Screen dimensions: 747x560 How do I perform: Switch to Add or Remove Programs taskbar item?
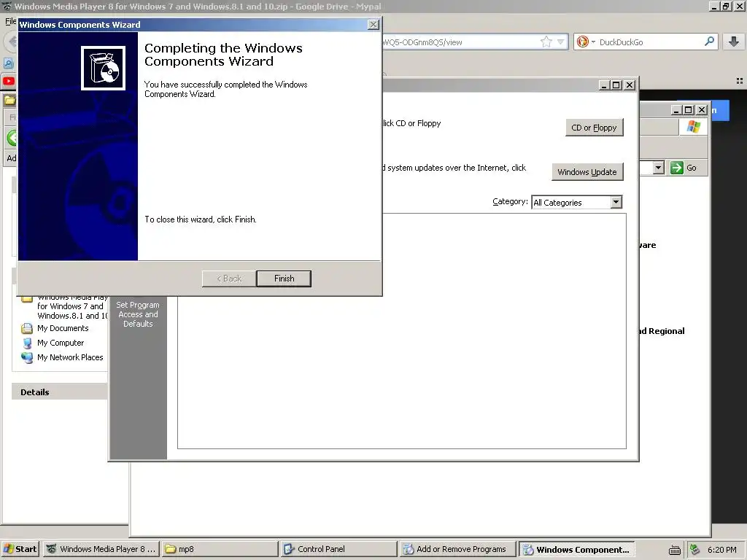tap(457, 549)
